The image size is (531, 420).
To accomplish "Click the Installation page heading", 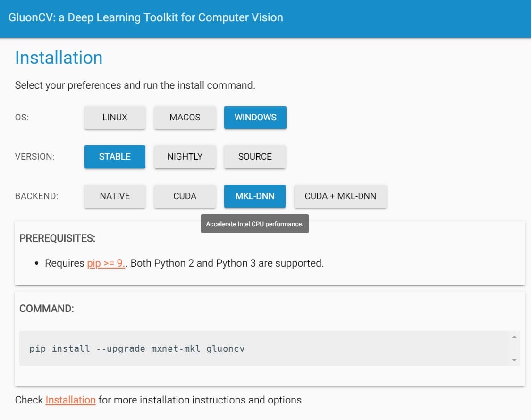I will coord(59,58).
